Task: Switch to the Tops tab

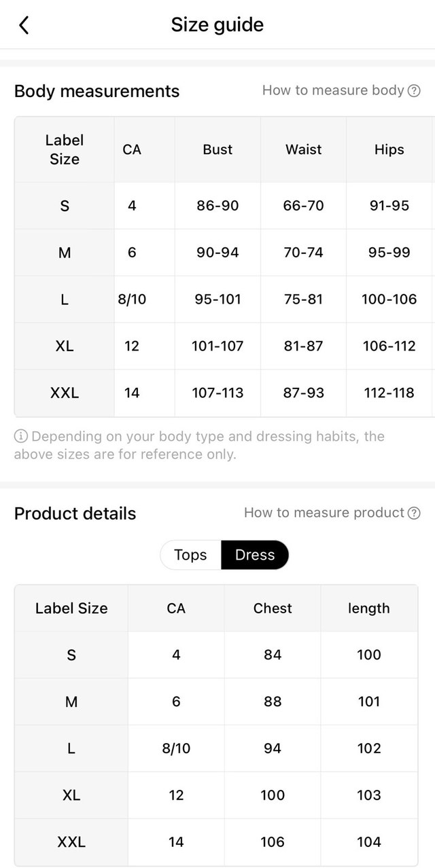Action: 190,555
